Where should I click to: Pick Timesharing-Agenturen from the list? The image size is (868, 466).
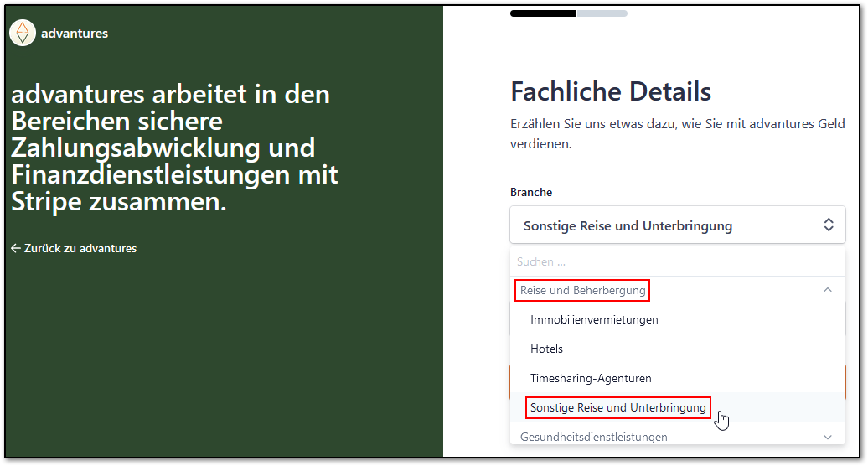591,378
